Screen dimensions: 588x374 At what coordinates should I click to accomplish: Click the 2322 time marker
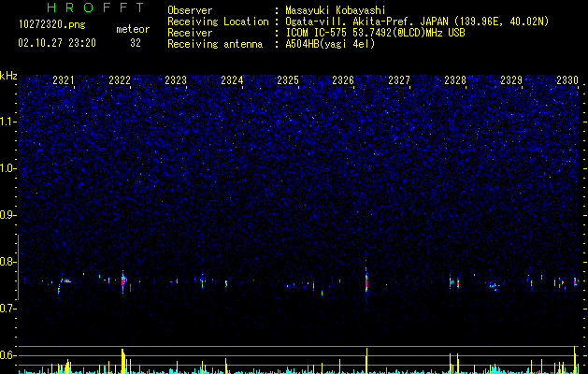120,79
